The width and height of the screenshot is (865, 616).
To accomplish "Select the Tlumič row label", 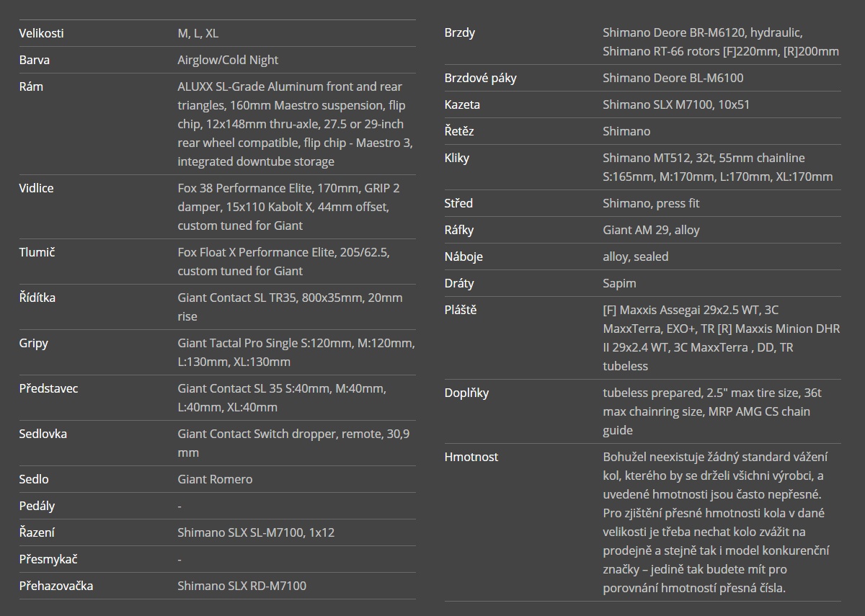I will tap(37, 252).
